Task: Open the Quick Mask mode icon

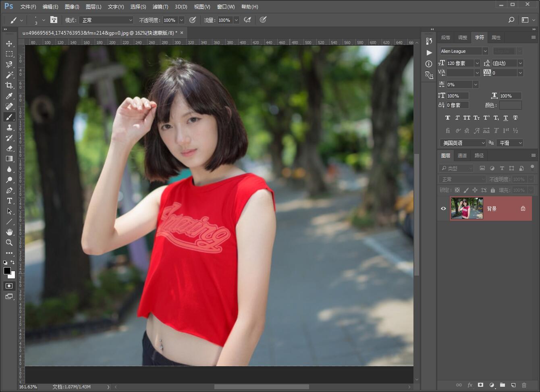Action: [x=9, y=286]
